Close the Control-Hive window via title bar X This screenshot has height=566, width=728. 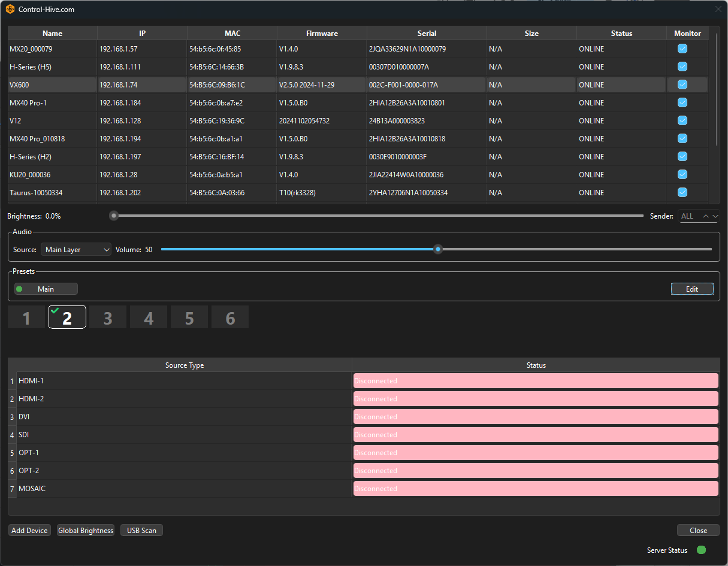718,9
